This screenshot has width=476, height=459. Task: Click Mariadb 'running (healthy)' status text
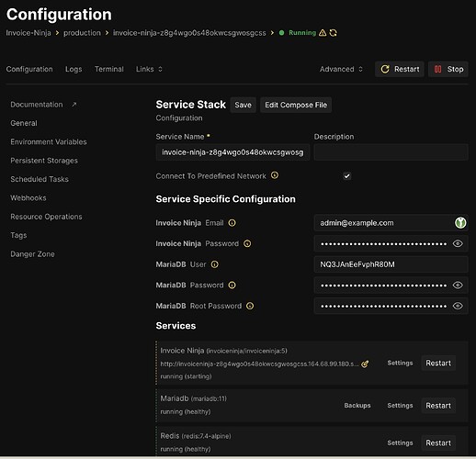pyautogui.click(x=186, y=412)
